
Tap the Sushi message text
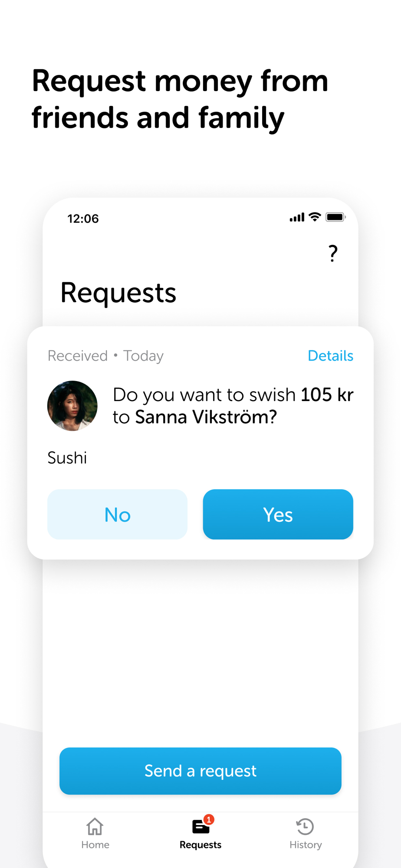67,458
